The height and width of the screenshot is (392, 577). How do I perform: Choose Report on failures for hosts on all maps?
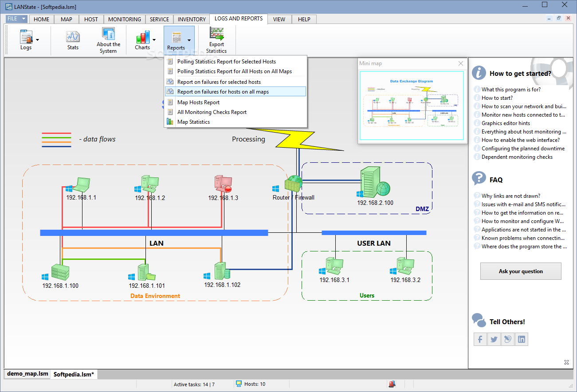[x=236, y=92]
